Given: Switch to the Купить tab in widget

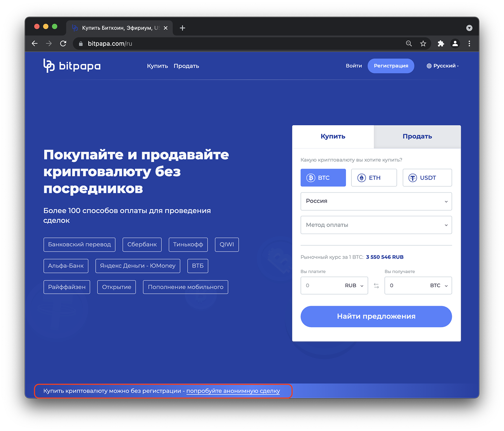Looking at the screenshot, I should 333,136.
